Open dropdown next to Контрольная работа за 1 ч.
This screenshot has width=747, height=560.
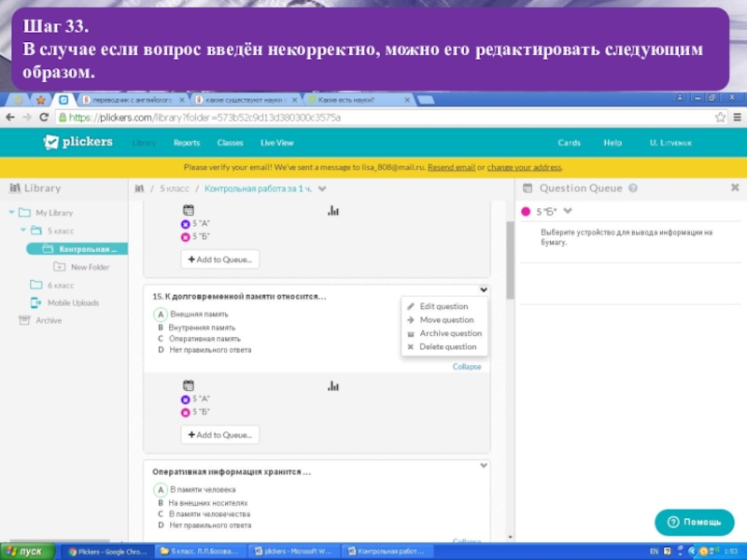pos(322,189)
